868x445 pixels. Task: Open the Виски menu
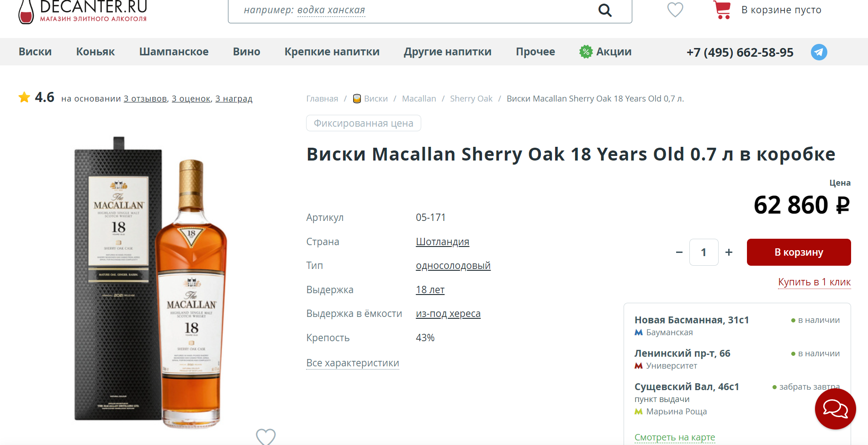click(35, 52)
